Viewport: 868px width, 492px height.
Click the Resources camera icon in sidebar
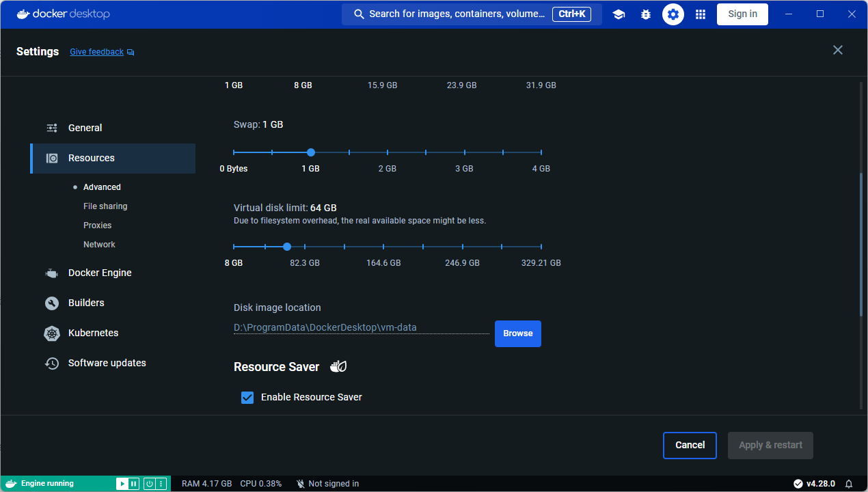[x=52, y=158]
